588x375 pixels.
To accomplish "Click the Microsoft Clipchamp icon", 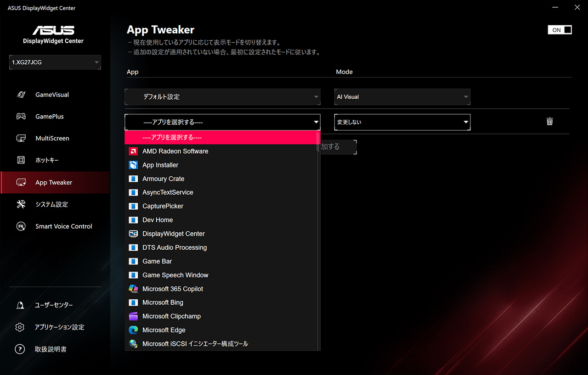I will click(133, 316).
